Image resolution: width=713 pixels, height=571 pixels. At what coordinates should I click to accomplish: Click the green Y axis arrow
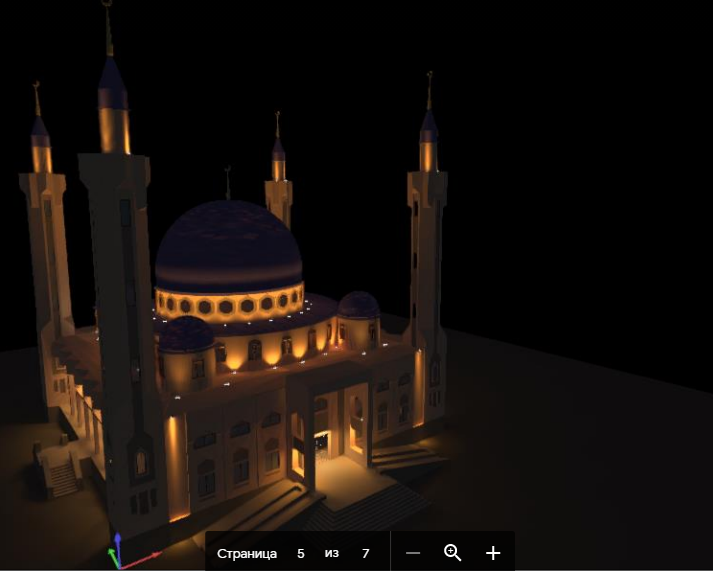tap(112, 557)
